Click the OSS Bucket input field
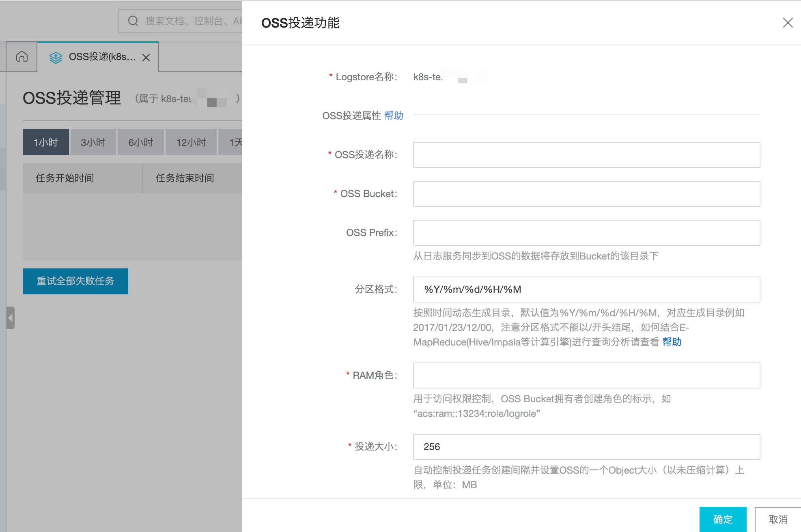 tap(586, 194)
